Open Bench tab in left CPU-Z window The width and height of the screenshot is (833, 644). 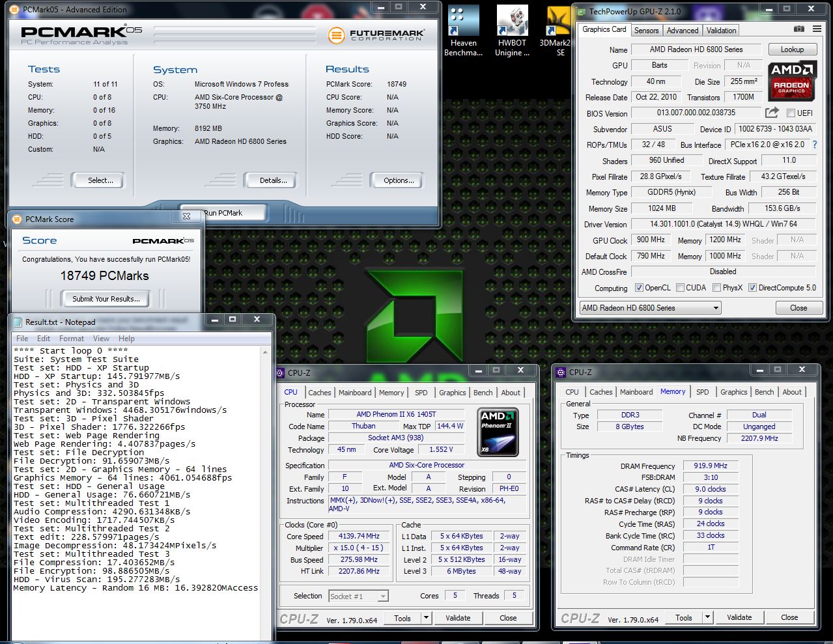point(483,393)
